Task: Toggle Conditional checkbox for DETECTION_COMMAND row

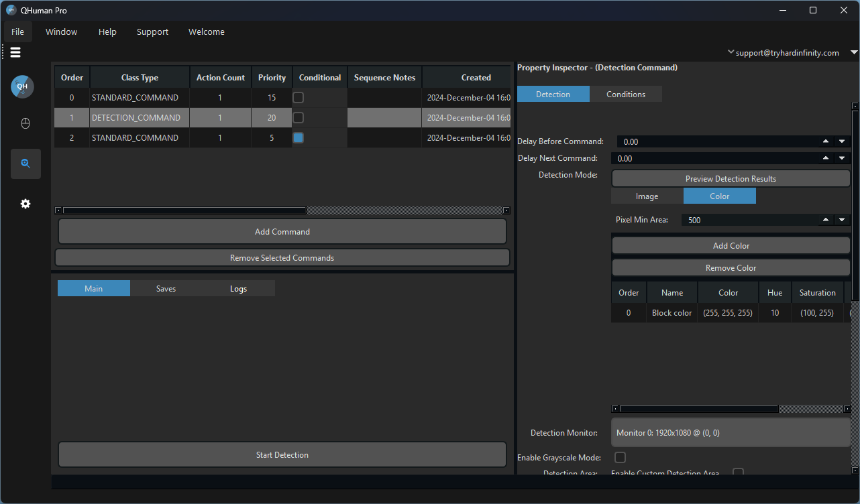Action: click(299, 118)
